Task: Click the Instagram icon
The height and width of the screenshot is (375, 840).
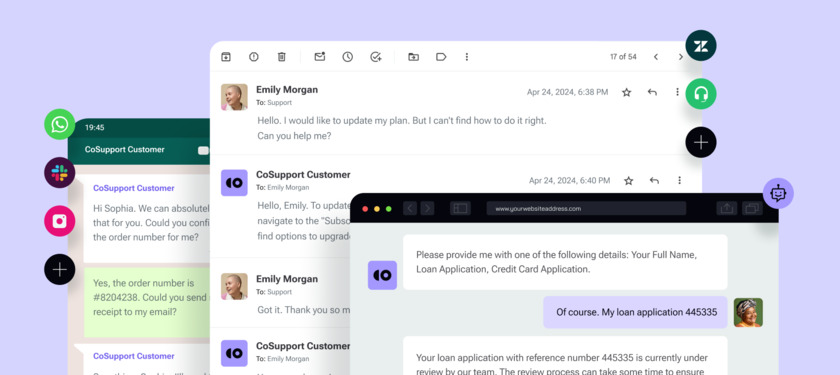Action: tap(59, 221)
